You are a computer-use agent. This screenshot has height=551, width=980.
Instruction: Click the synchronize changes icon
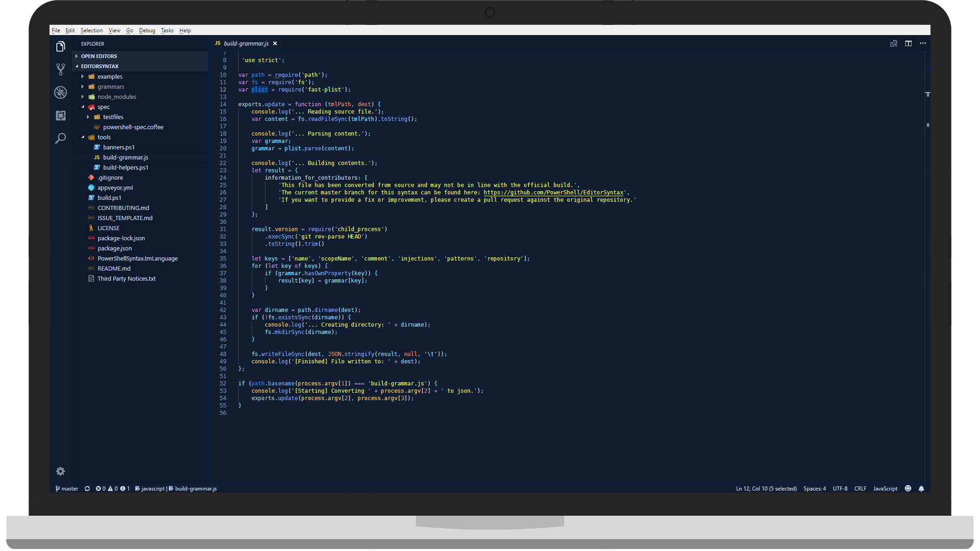pyautogui.click(x=87, y=489)
